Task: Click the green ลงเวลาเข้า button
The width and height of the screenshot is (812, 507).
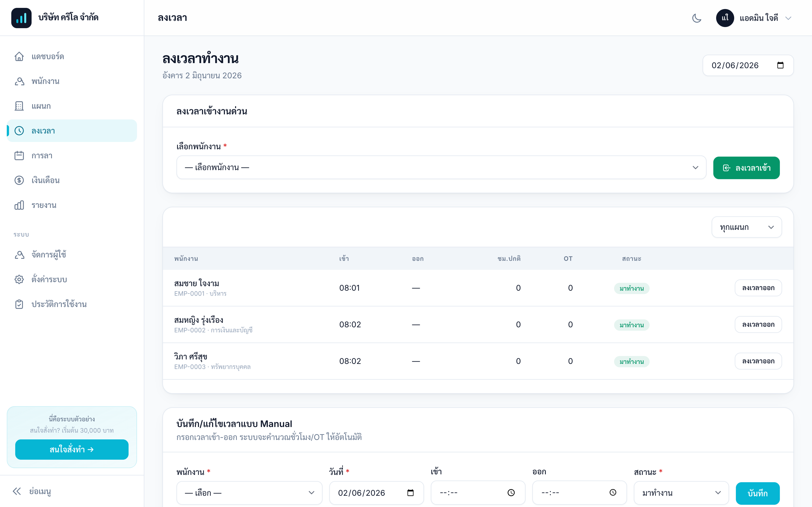Action: 746,168
